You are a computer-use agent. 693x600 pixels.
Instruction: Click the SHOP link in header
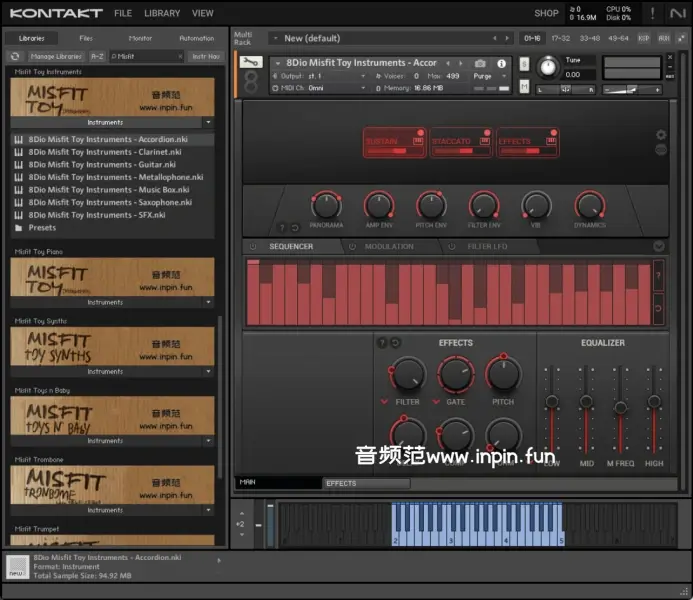(546, 13)
